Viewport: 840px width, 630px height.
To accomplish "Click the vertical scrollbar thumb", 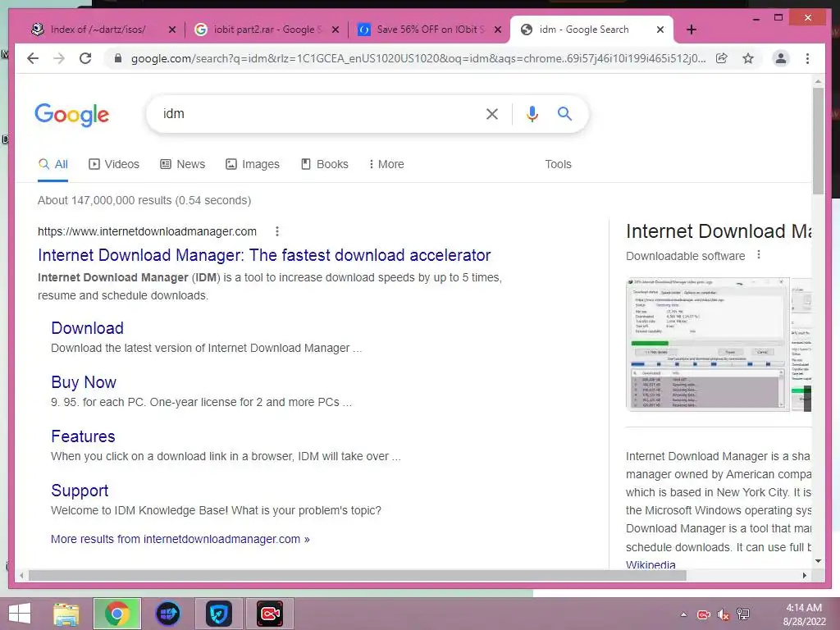I will tap(818, 141).
